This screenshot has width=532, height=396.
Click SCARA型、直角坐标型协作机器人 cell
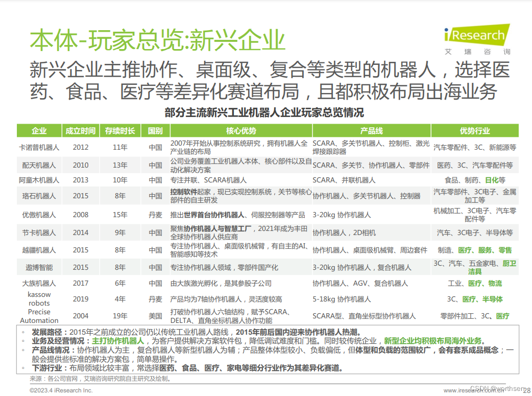pyautogui.click(x=364, y=316)
